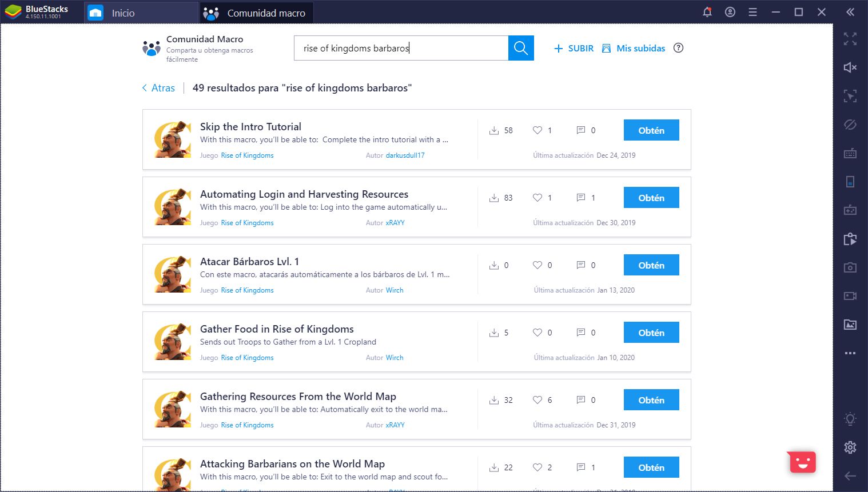
Task: Click Obtén for Automating Login and Harvesting Resources
Action: pyautogui.click(x=651, y=198)
